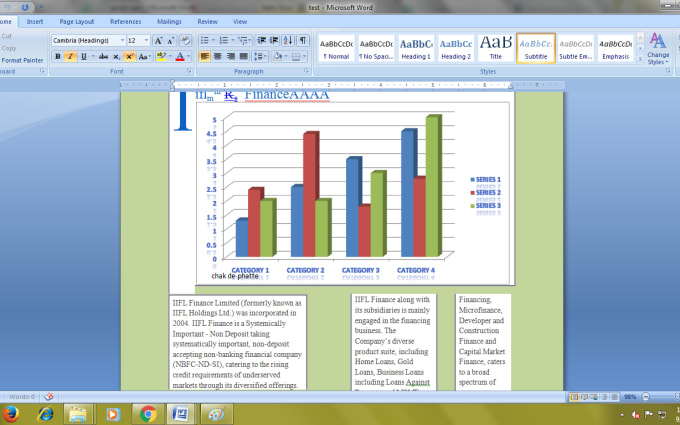Apply the Emphasis style
Image resolution: width=680 pixels, height=425 pixels.
(x=615, y=49)
